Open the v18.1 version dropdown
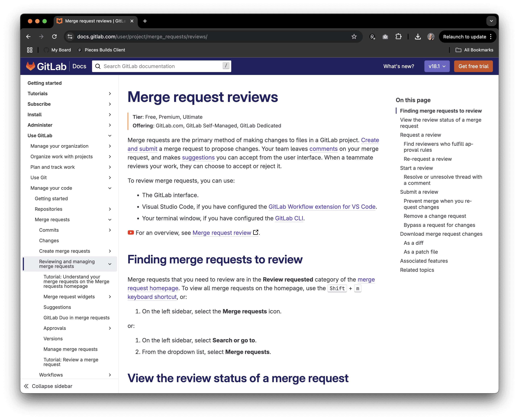This screenshot has height=420, width=519. pyautogui.click(x=437, y=66)
